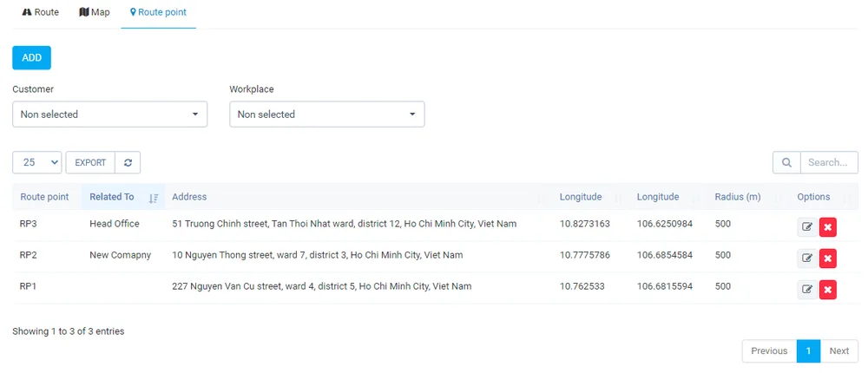Screen dimensions: 868x373
Task: Click the edit icon for RP3 row
Action: tap(807, 227)
